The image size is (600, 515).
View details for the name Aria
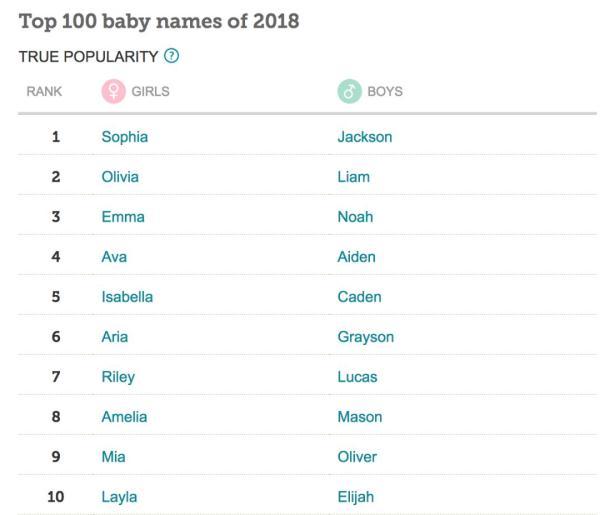point(114,337)
